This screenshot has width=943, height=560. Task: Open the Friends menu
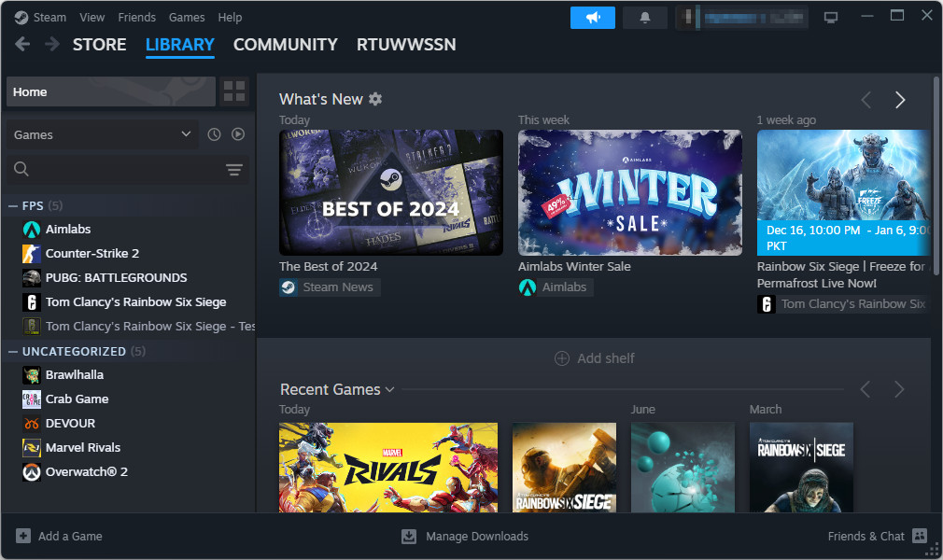[x=136, y=18]
